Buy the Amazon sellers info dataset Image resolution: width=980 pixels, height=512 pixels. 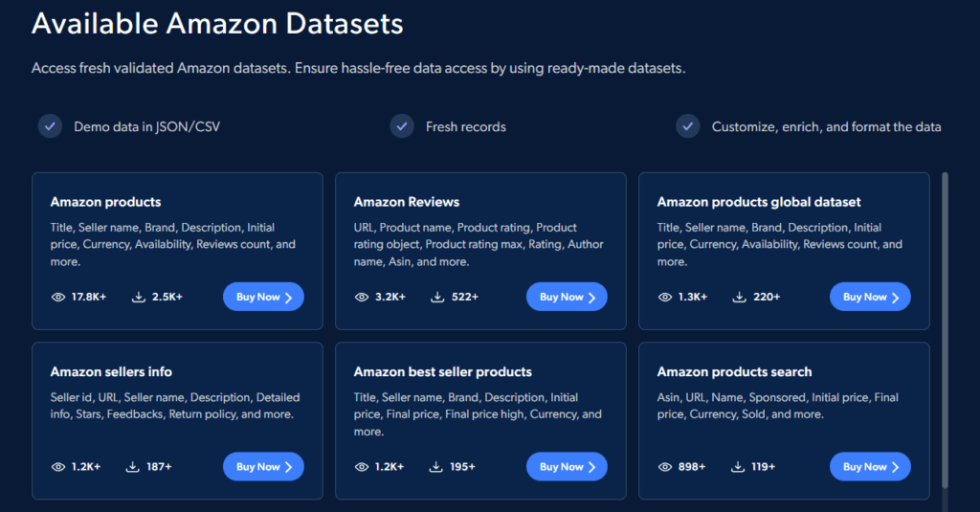(x=264, y=467)
